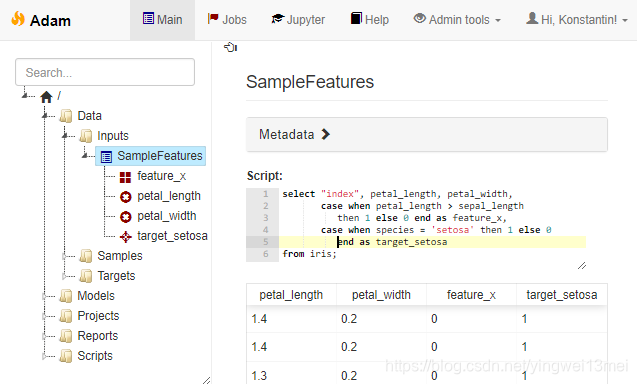Click the circle icon beside petal_length

pyautogui.click(x=126, y=197)
